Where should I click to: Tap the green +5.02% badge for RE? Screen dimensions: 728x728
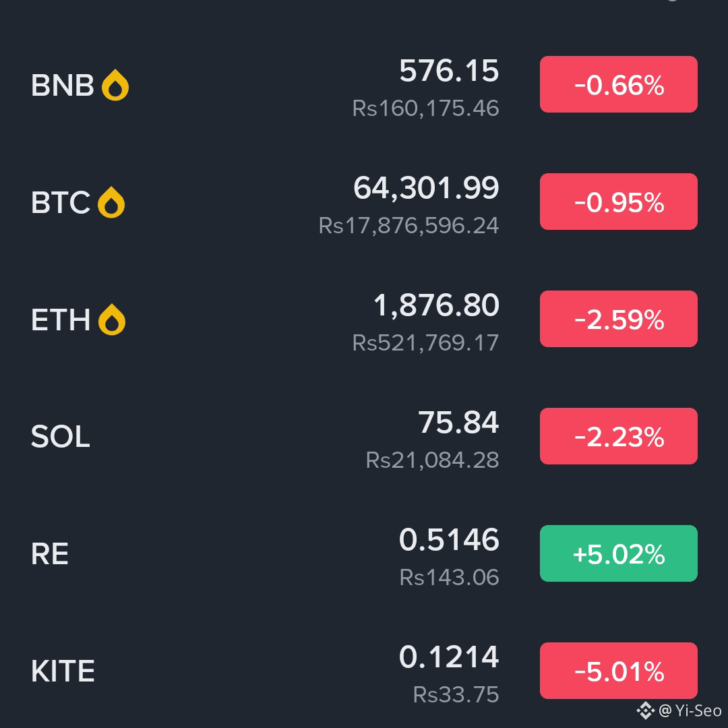point(618,553)
